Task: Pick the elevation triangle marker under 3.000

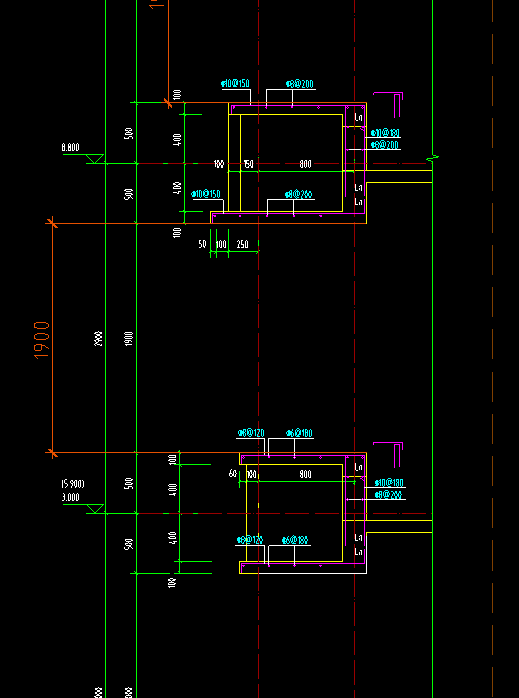Action: click(x=95, y=509)
